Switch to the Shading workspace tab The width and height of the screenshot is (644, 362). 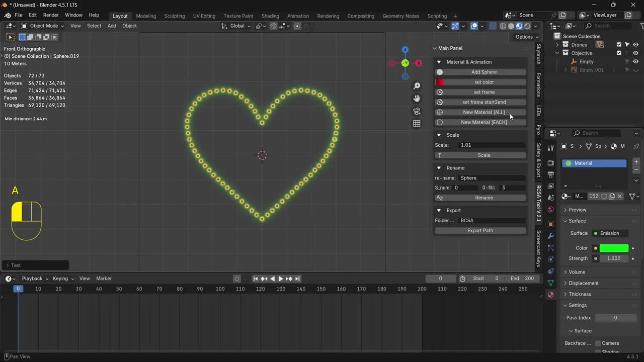[270, 16]
